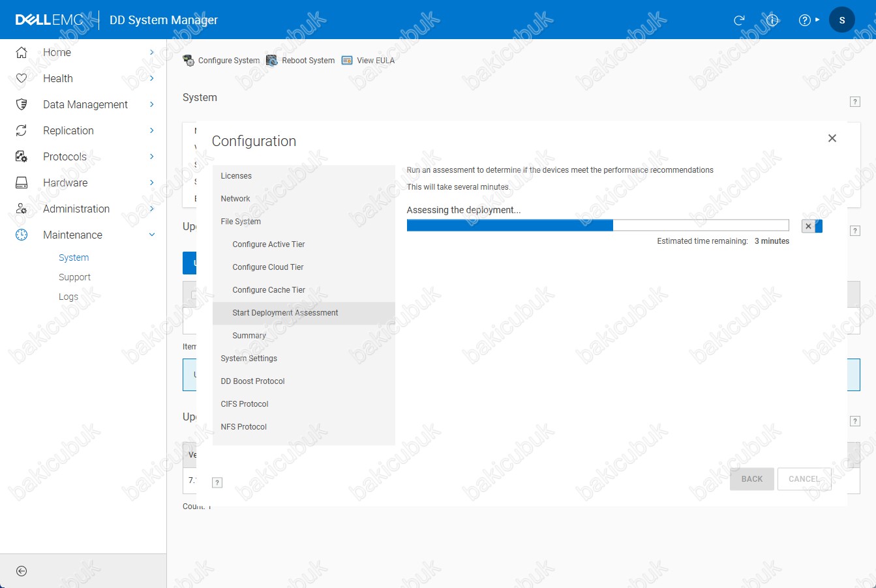This screenshot has height=588, width=876.
Task: Open the user avatar 'S' menu
Action: pos(842,20)
